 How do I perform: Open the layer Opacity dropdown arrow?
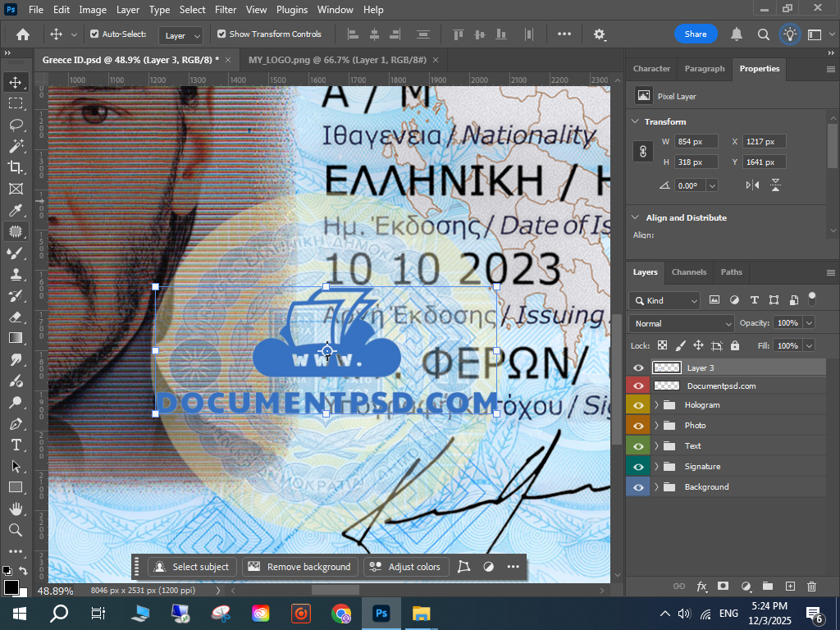809,323
